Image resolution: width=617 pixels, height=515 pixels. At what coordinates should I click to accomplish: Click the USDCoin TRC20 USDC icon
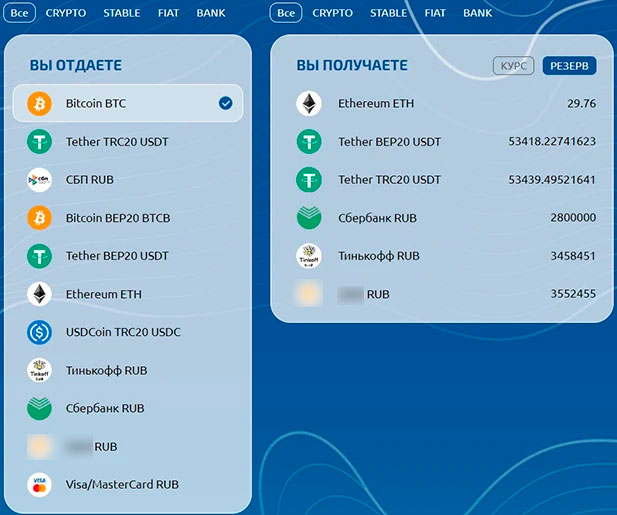click(x=39, y=332)
